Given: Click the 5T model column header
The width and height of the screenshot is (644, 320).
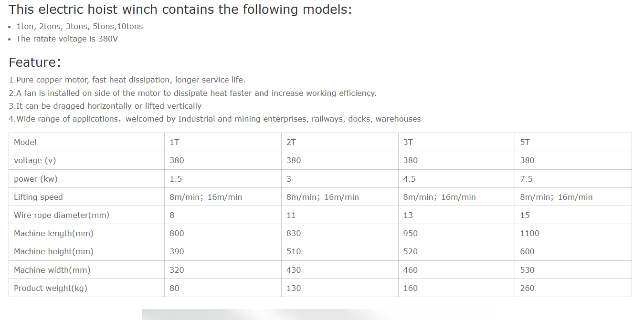Looking at the screenshot, I should point(525,142).
